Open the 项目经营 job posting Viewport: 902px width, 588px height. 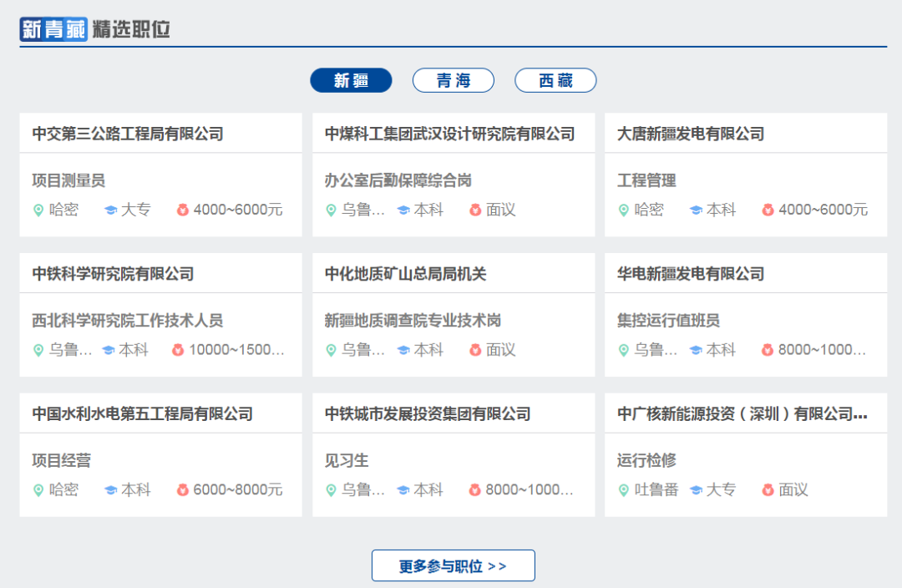(x=62, y=460)
